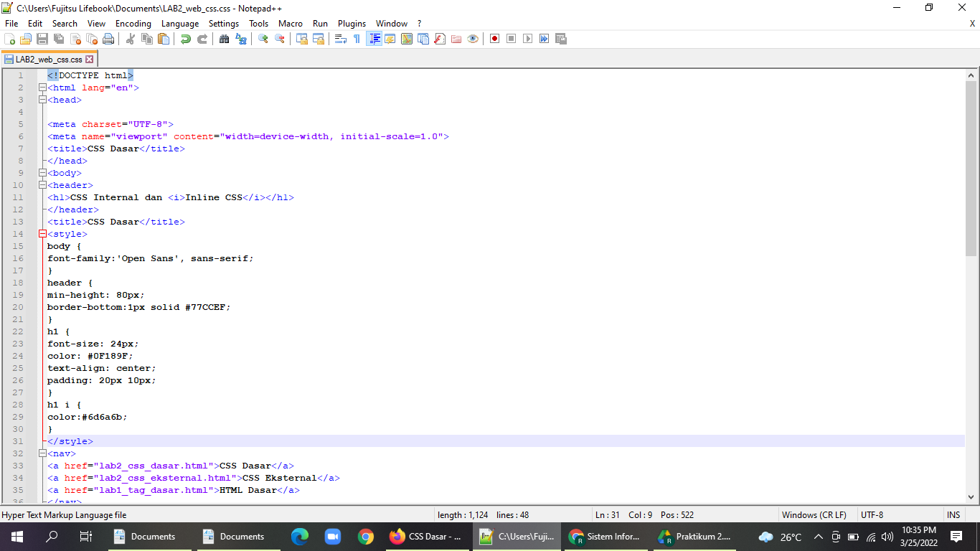Open the Encoding menu
The height and width of the screenshot is (551, 980).
[x=133, y=23]
